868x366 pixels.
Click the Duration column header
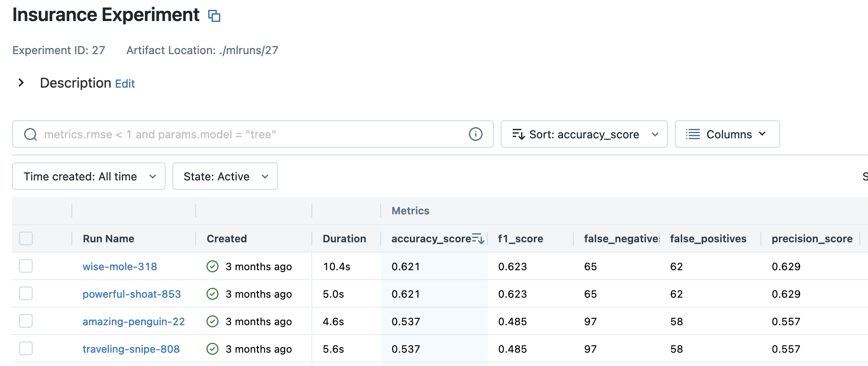pos(344,239)
